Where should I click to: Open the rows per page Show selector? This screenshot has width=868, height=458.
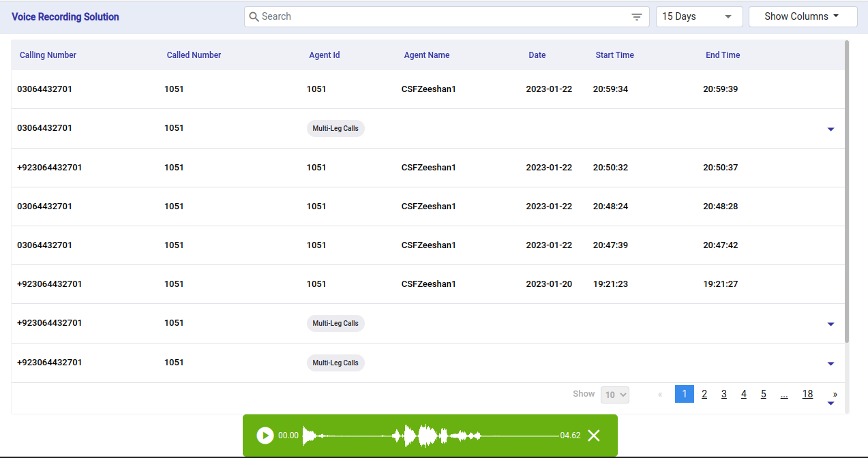(614, 395)
